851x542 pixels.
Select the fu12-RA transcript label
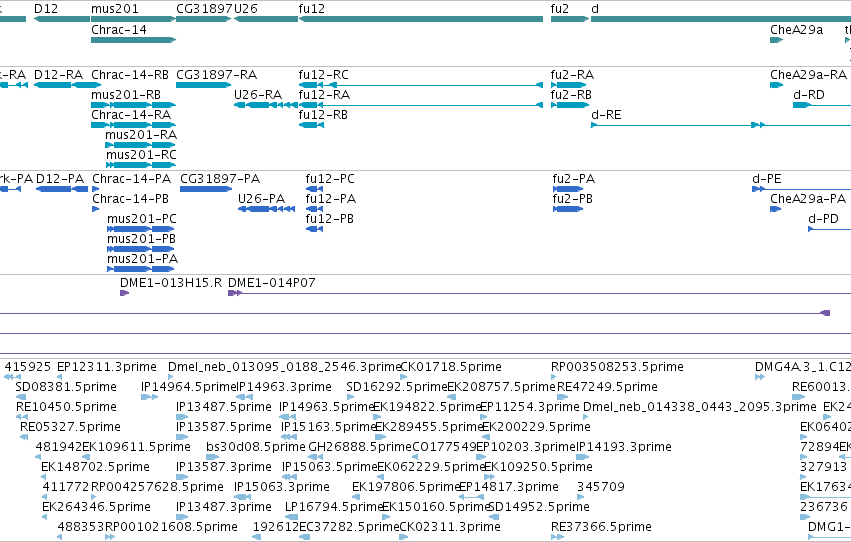324,95
